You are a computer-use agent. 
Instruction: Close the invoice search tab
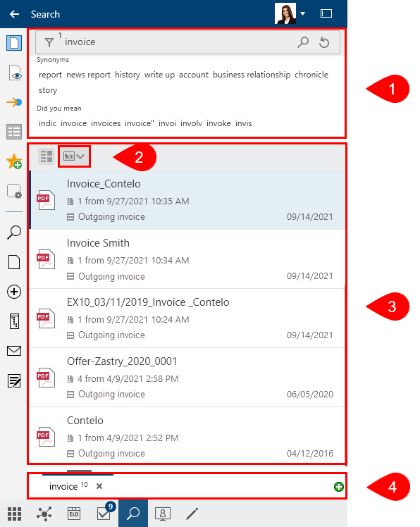point(99,486)
